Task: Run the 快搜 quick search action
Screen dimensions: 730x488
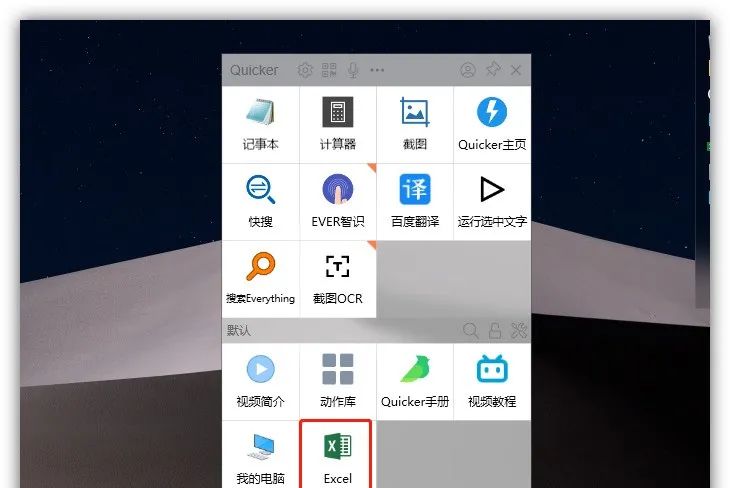Action: [261, 202]
